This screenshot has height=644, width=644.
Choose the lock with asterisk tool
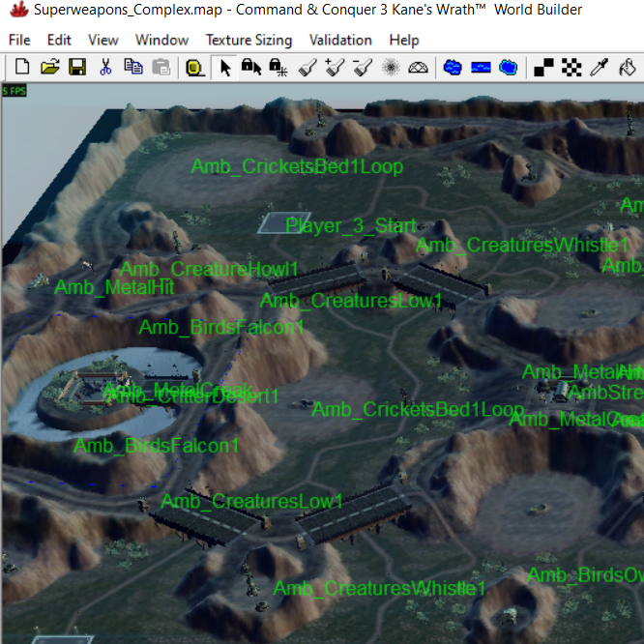(x=278, y=67)
